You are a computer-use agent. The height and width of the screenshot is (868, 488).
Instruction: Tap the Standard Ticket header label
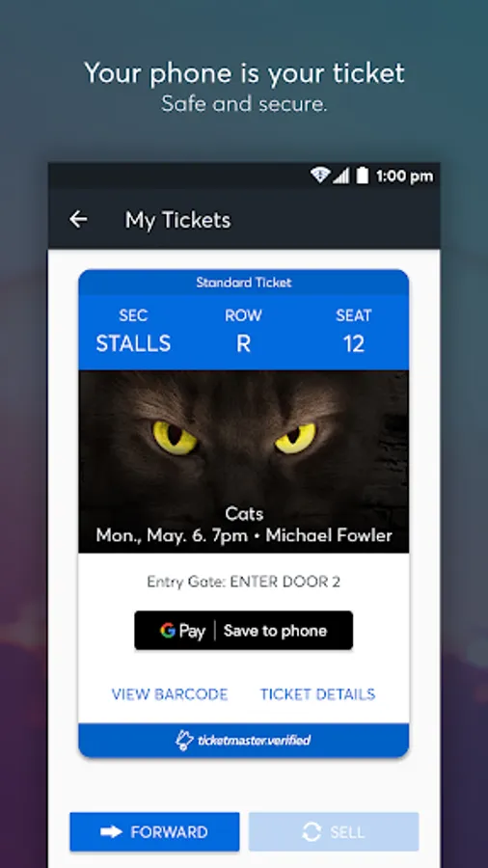pyautogui.click(x=243, y=283)
